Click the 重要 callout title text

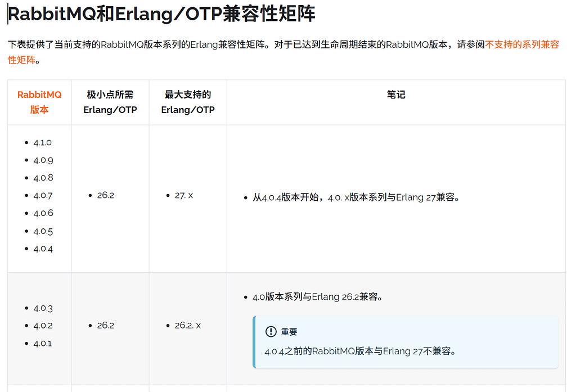[289, 332]
